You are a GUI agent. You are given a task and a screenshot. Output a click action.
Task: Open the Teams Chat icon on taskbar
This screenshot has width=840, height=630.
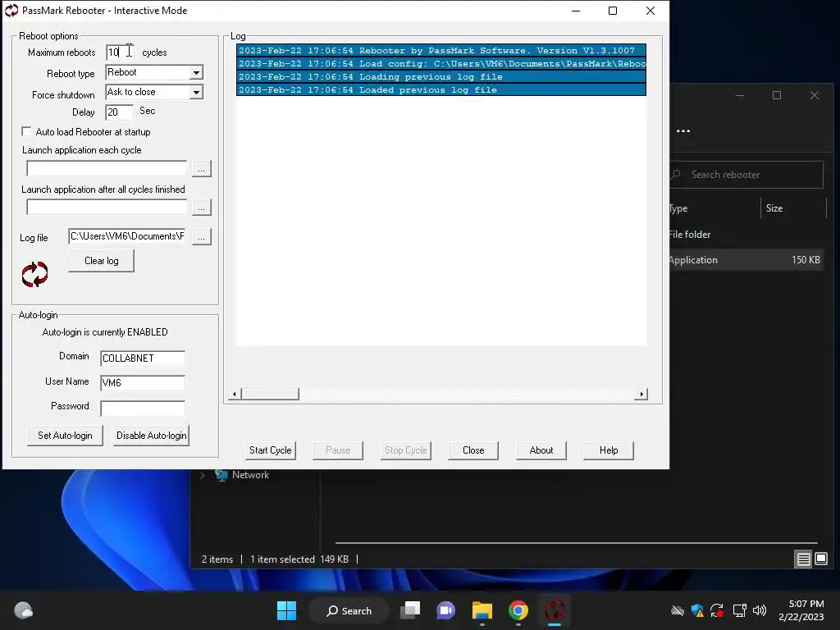[x=445, y=610]
